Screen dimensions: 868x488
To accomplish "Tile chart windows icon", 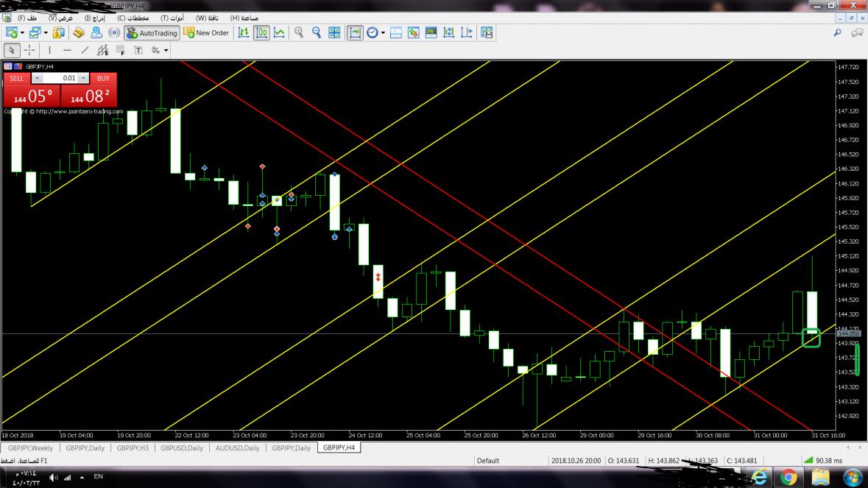I will (x=334, y=32).
